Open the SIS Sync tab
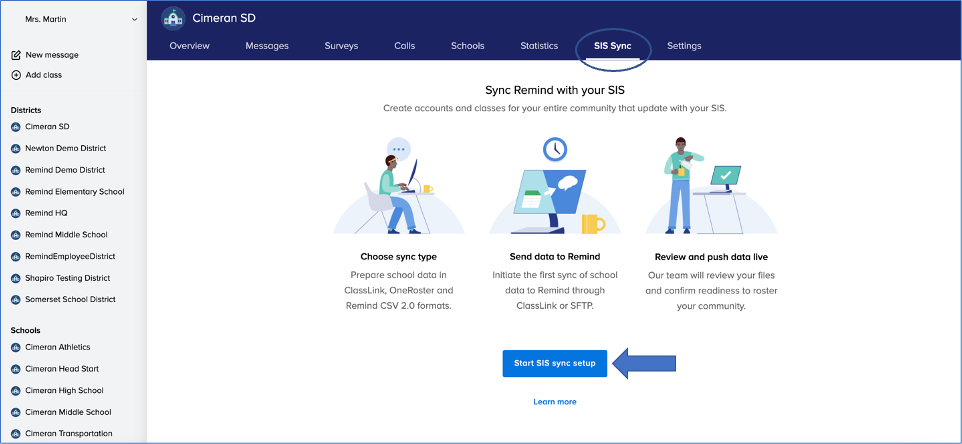The height and width of the screenshot is (444, 962). click(x=612, y=46)
